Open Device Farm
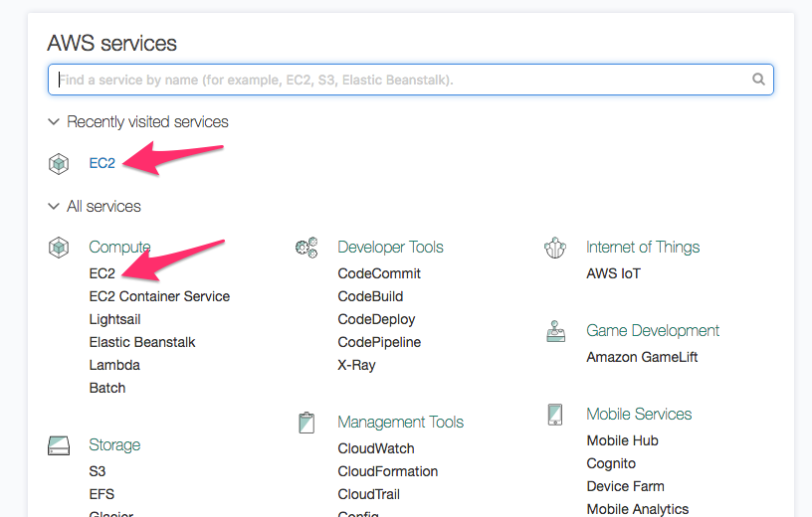 click(x=625, y=486)
